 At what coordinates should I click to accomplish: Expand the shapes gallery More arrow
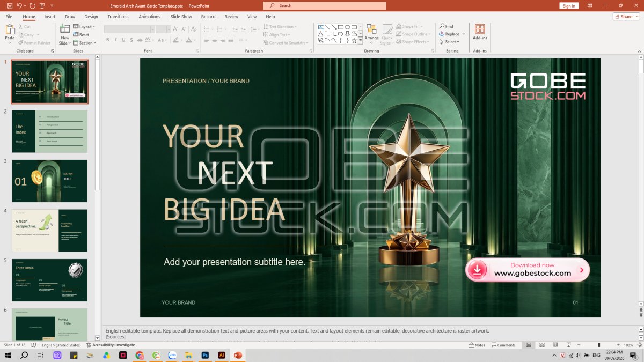tap(361, 41)
